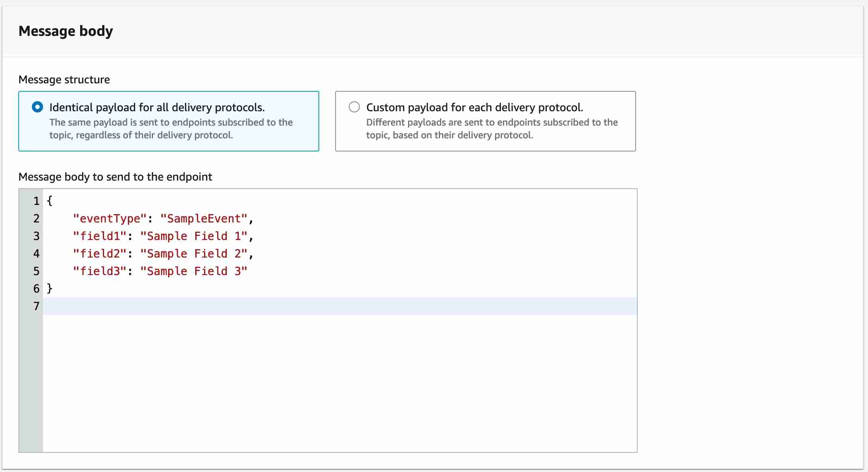Click the "Sample Field 3" value

194,271
